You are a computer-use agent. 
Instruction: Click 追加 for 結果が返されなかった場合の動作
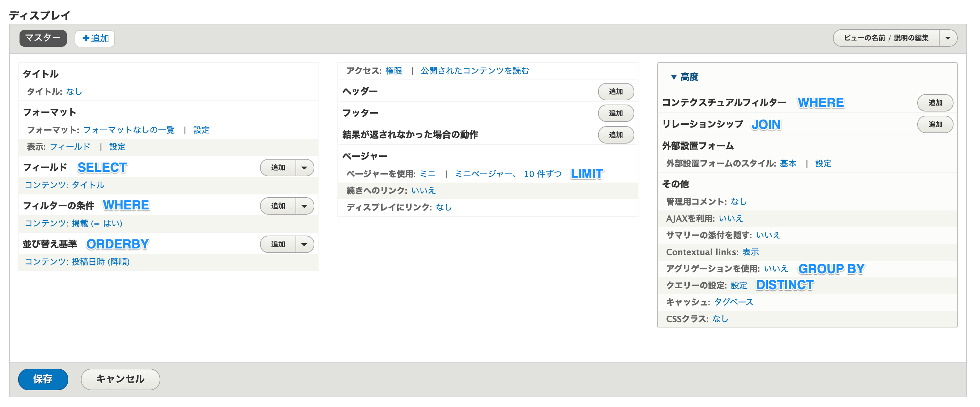616,135
